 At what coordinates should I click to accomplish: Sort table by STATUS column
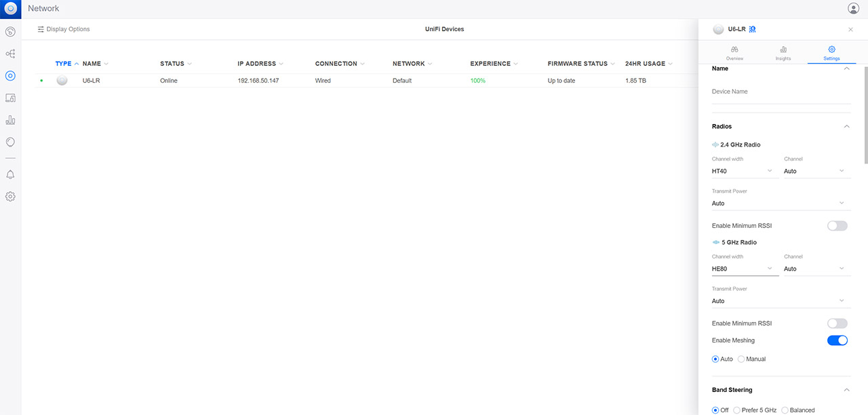[x=176, y=64]
